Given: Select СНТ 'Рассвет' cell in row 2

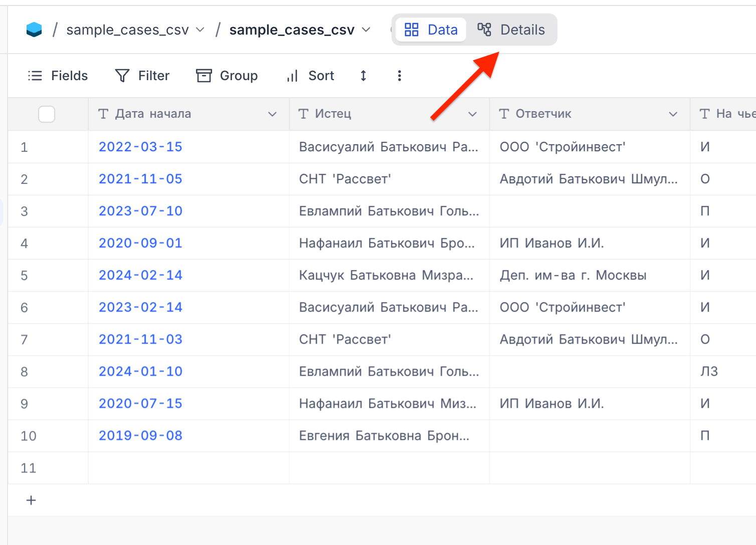Looking at the screenshot, I should (x=390, y=179).
